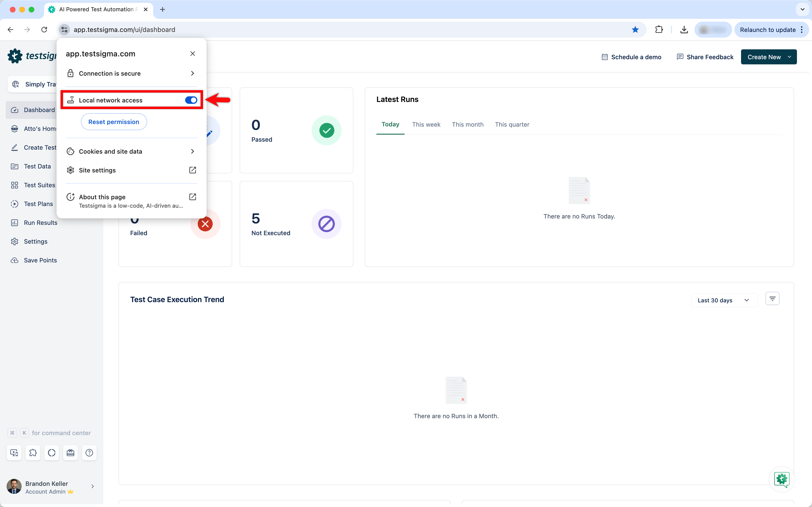Click the bookmark star in address bar
This screenshot has height=507, width=812.
click(635, 30)
